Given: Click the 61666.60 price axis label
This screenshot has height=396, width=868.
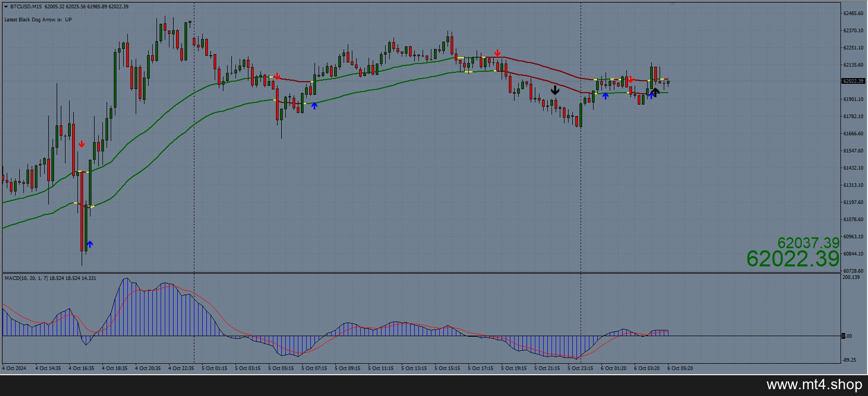Looking at the screenshot, I should click(x=853, y=134).
